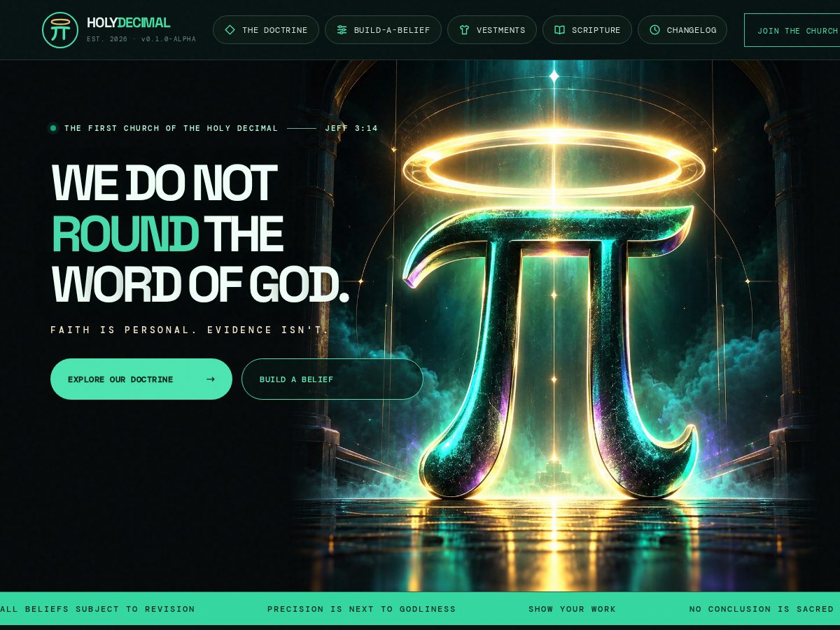The image size is (840, 630).
Task: Click the Build a Belief outlined button
Action: [332, 379]
